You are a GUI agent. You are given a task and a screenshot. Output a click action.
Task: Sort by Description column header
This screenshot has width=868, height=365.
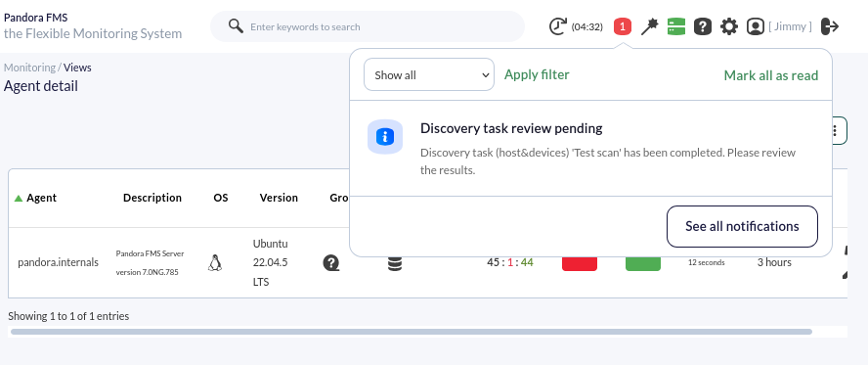[x=152, y=198]
